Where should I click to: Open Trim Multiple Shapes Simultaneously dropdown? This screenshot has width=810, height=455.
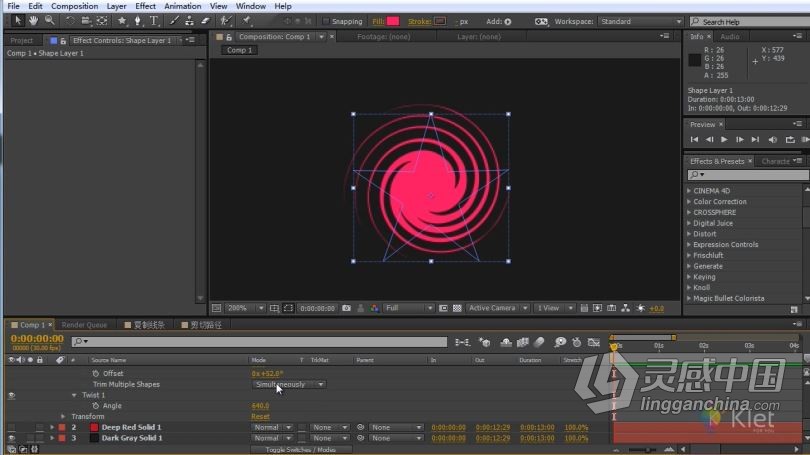click(x=289, y=384)
